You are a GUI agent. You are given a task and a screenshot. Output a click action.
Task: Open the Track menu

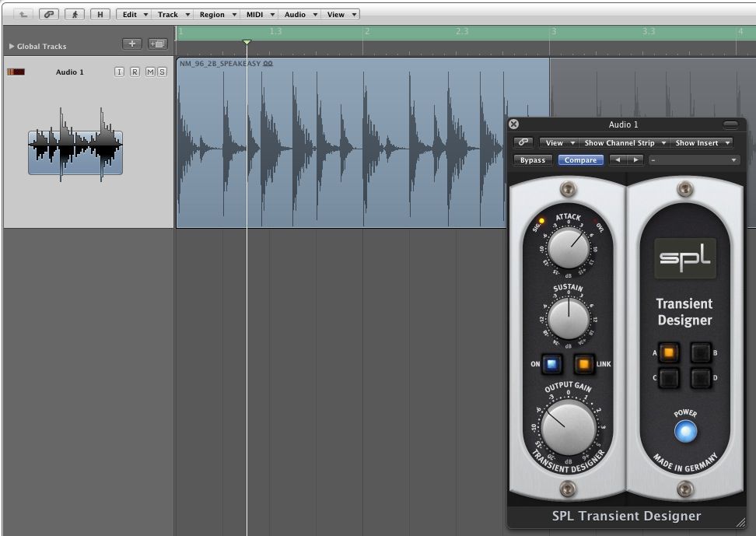[x=172, y=15]
